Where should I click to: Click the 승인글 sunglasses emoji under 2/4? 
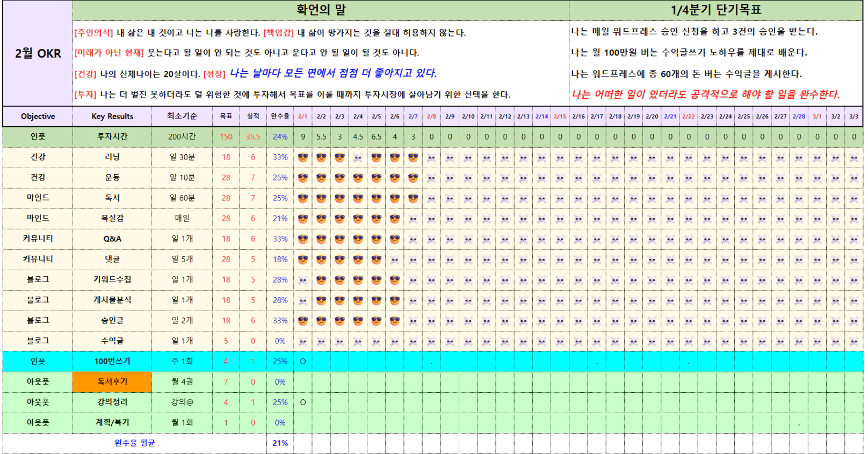(358, 321)
